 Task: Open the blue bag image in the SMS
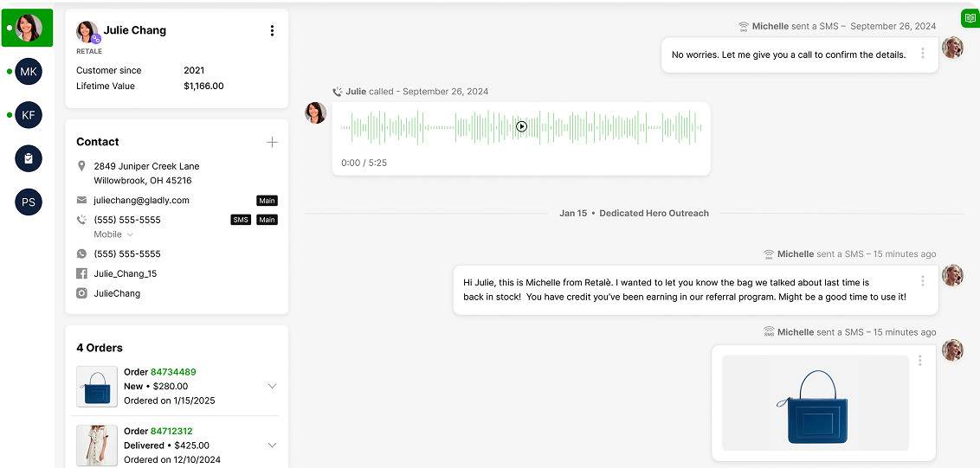pyautogui.click(x=815, y=403)
